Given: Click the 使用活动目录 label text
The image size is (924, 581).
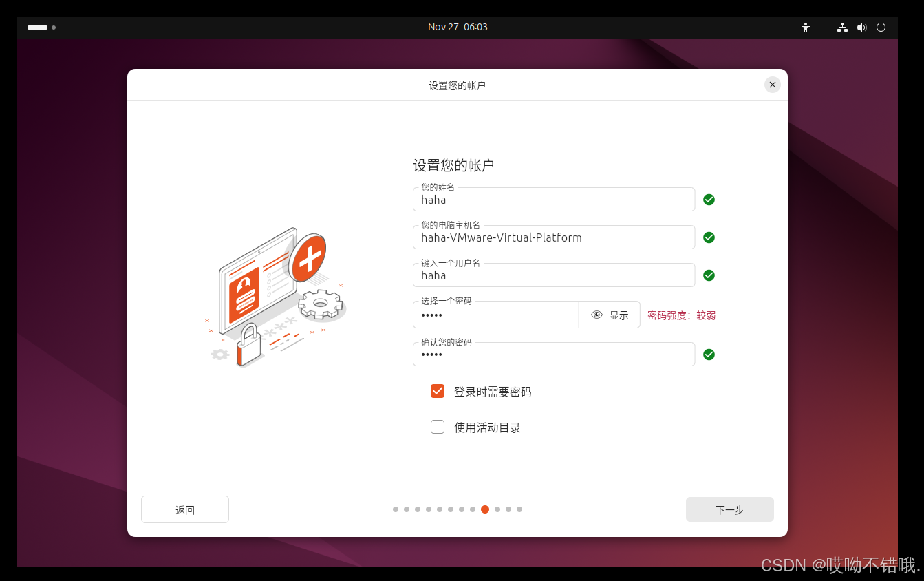Looking at the screenshot, I should pos(487,427).
